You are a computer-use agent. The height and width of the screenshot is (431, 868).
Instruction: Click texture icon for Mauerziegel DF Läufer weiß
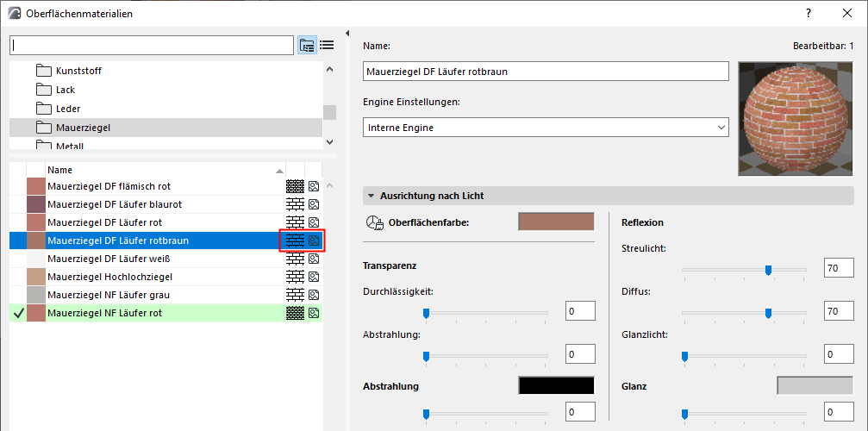click(315, 259)
